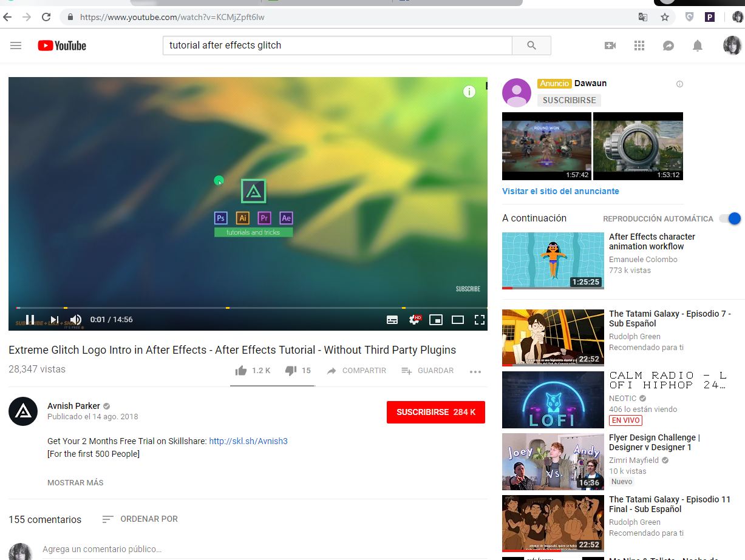This screenshot has height=560, width=745.
Task: Go back in browser history
Action: [8, 17]
